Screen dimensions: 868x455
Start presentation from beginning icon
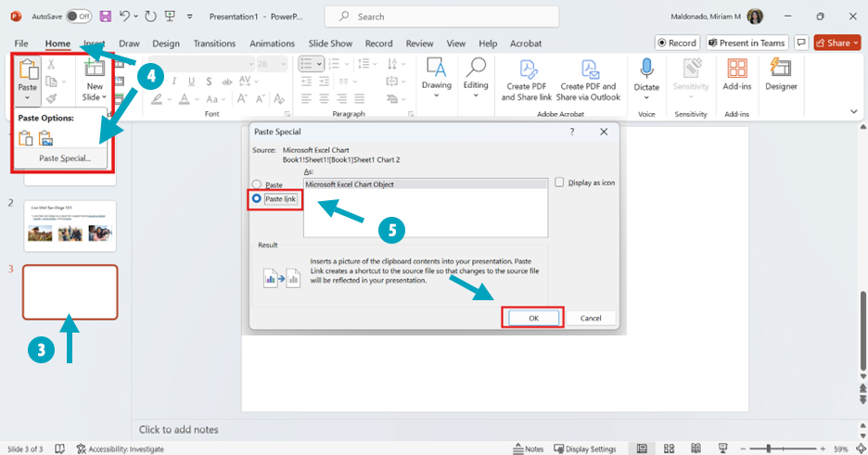point(170,17)
